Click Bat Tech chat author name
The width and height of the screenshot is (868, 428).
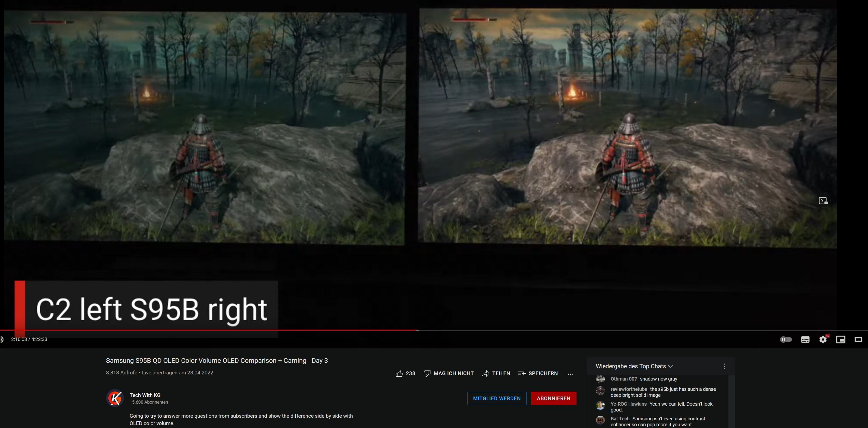coord(620,419)
